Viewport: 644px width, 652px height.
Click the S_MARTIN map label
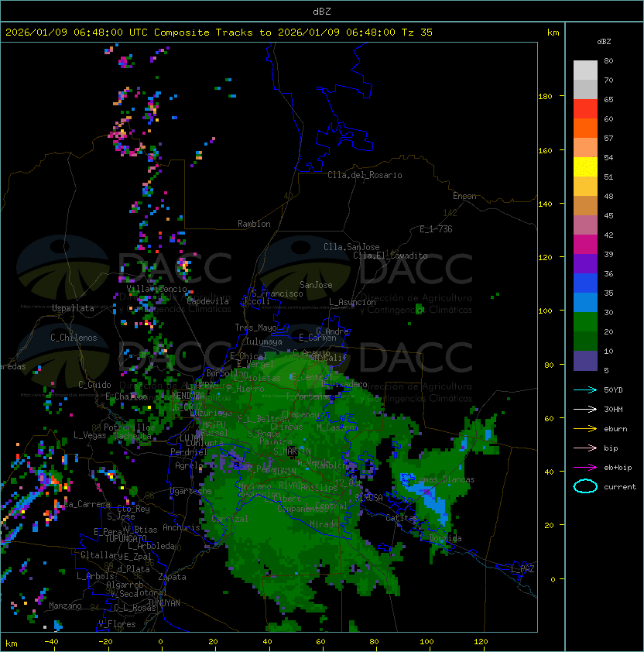293,451
